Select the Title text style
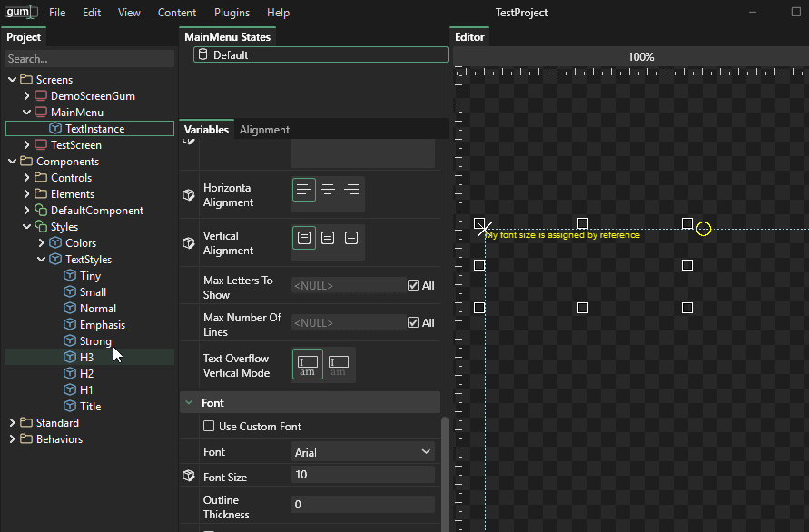Image resolution: width=809 pixels, height=532 pixels. 90,407
